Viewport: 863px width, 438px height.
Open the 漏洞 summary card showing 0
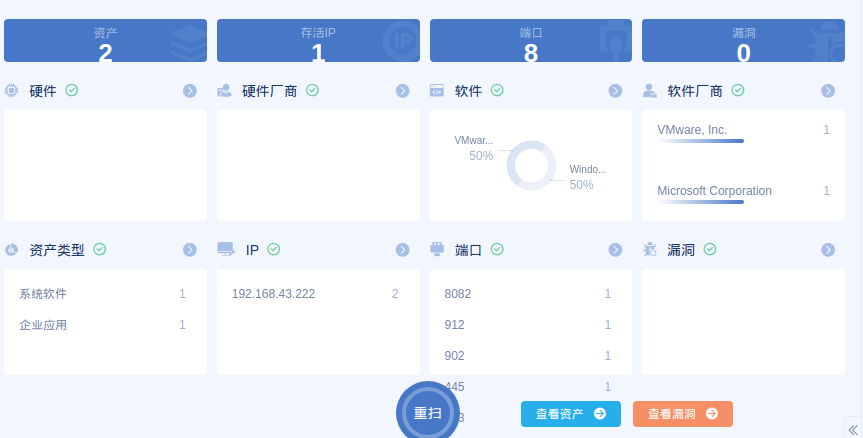click(x=743, y=41)
